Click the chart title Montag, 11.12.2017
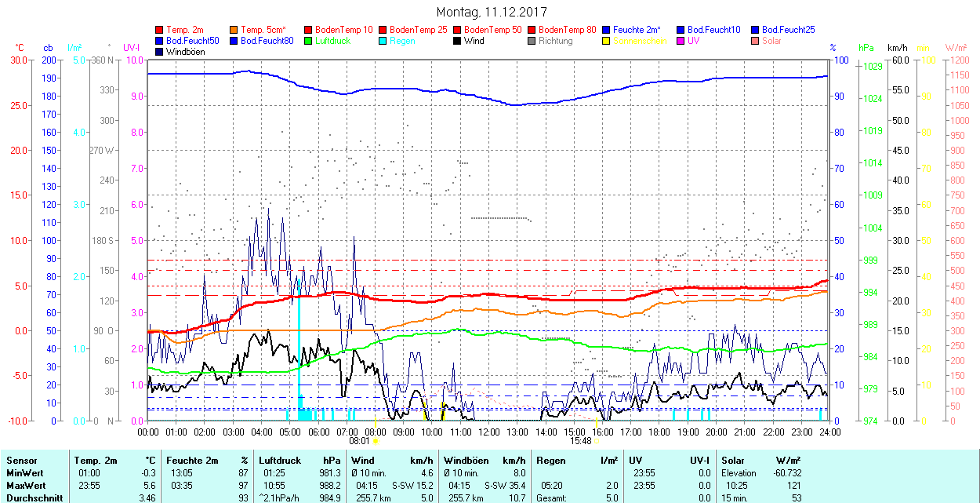The width and height of the screenshot is (980, 503). (x=491, y=12)
